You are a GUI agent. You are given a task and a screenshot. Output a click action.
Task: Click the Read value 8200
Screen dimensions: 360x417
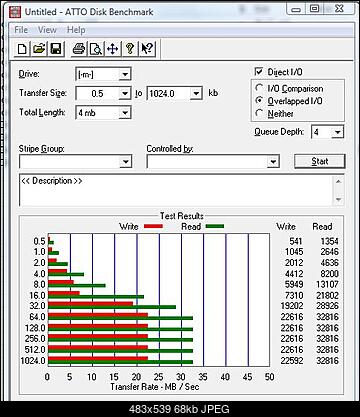329,274
